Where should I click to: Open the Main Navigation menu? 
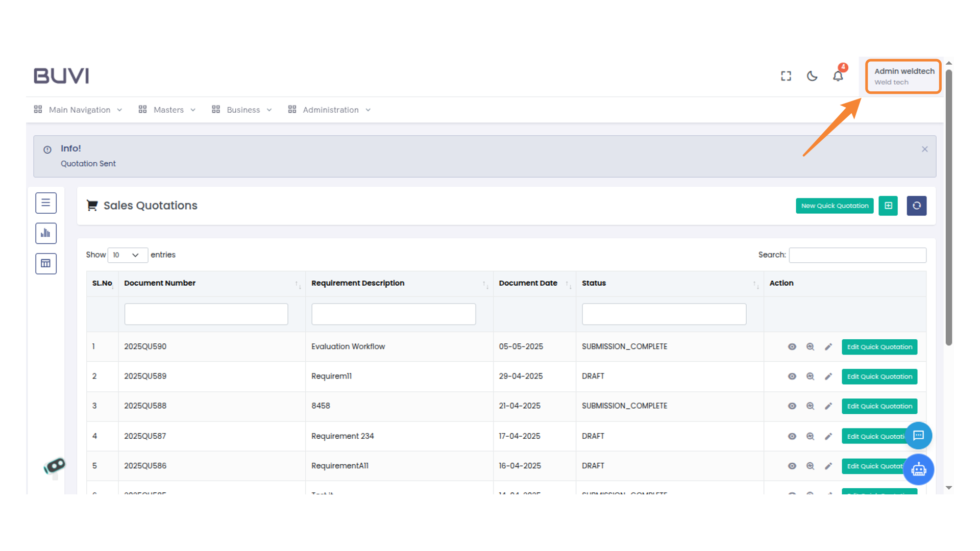(x=79, y=110)
